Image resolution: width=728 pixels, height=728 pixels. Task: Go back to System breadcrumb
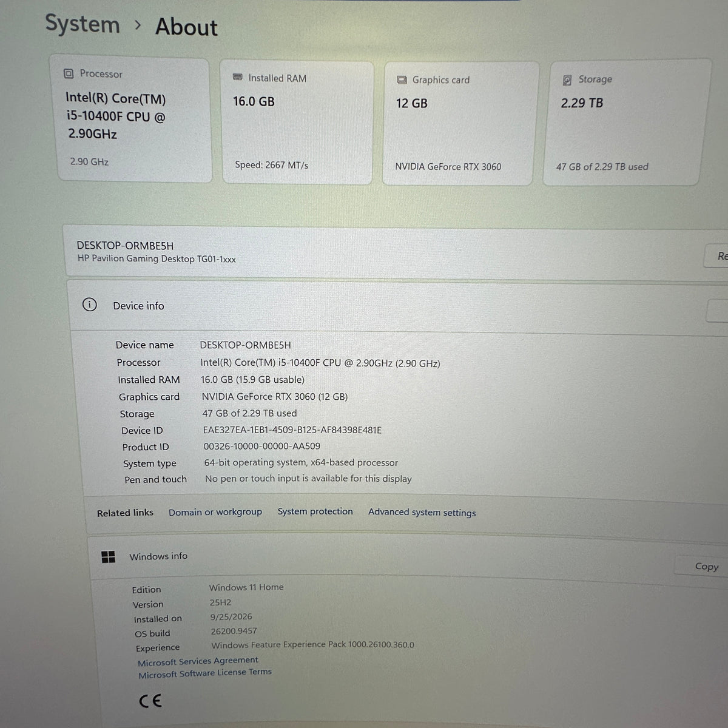(x=83, y=24)
